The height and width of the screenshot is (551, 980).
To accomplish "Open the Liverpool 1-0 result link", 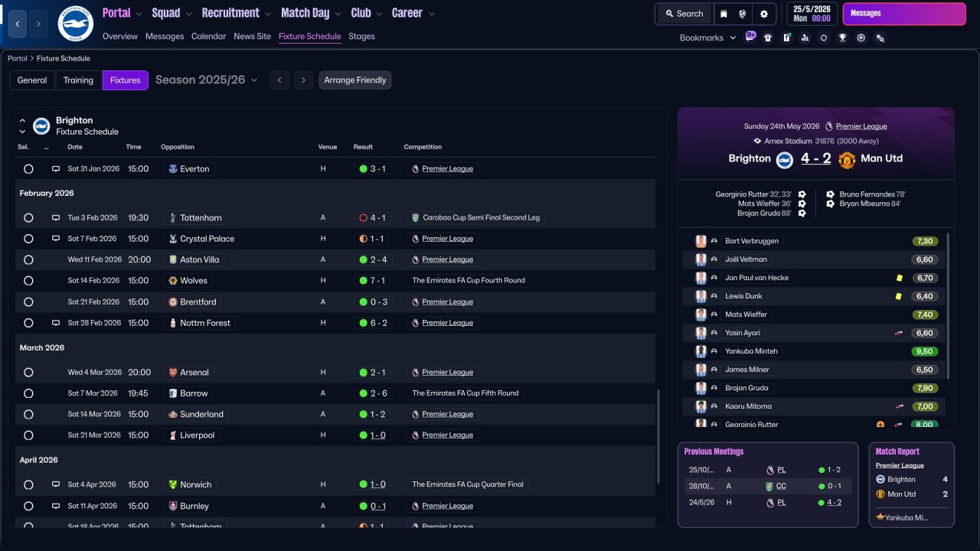I will [377, 435].
